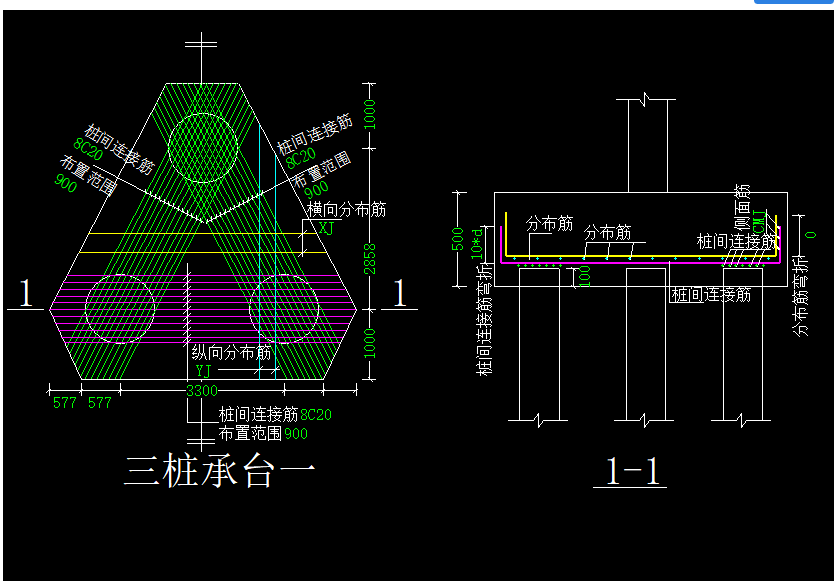
Task: Click the lowest 1000 vertical dimension
Action: pos(370,343)
